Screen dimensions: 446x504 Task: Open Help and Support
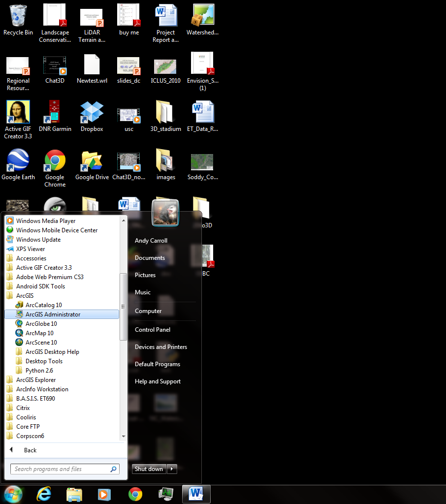coord(158,381)
